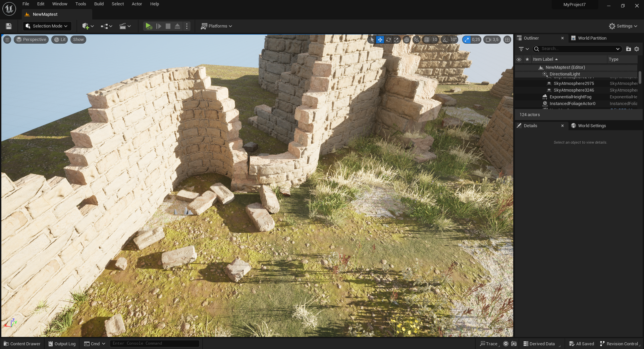Change the Cmd console type dropdown
This screenshot has height=349, width=644.
point(95,344)
